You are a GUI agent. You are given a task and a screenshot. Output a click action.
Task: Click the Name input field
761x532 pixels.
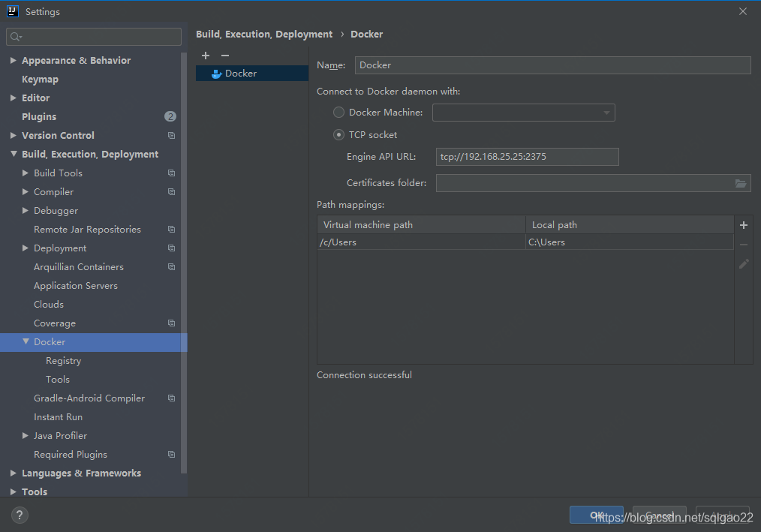click(x=553, y=65)
